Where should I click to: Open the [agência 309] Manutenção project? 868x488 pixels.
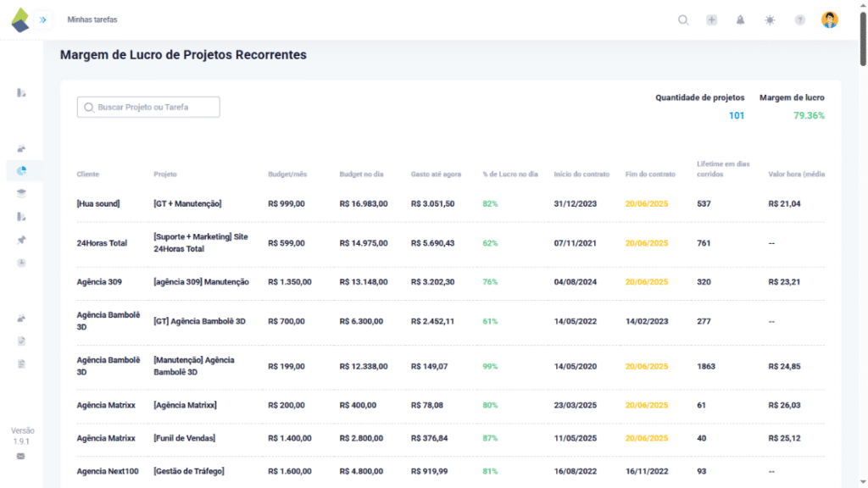tap(201, 281)
